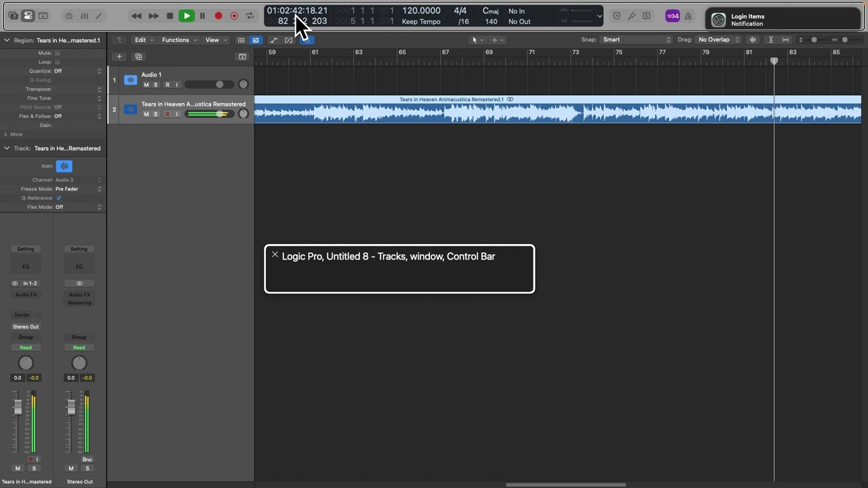Open the Library panel

[x=13, y=16]
